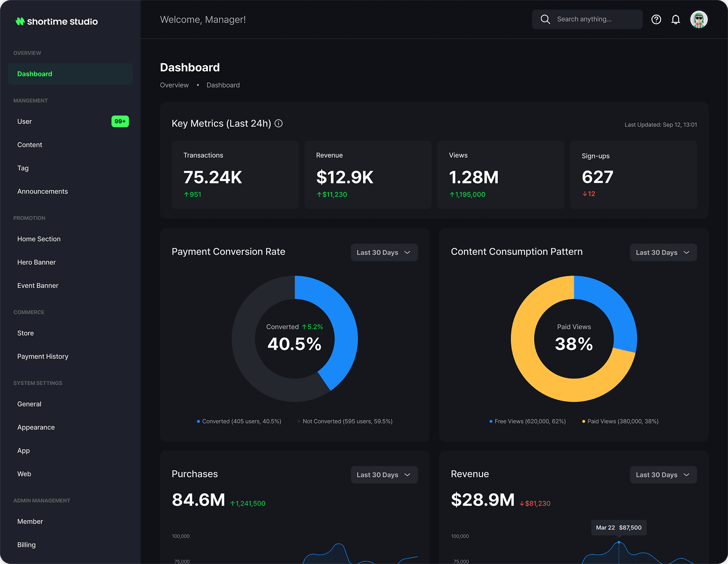Open Payment Conversion Rate time range dropdown

(x=384, y=252)
